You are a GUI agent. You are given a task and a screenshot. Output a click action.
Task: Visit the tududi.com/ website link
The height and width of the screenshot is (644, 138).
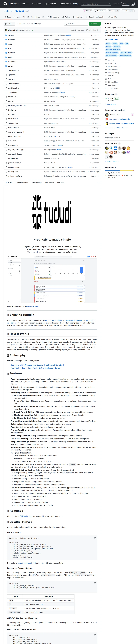[113, 39]
